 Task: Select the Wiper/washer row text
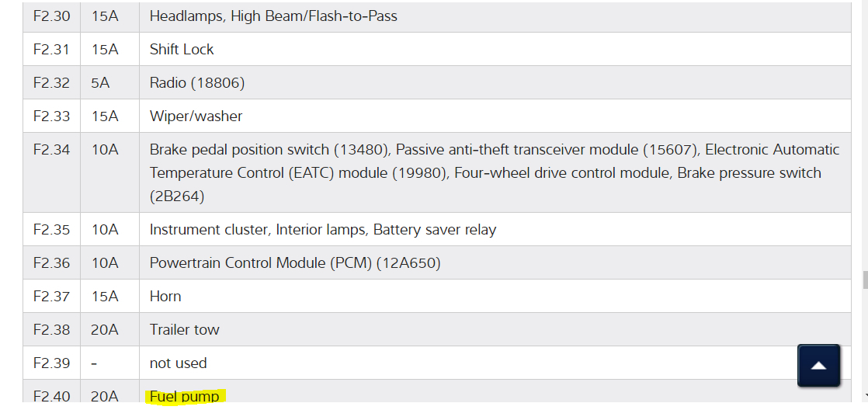(x=196, y=116)
